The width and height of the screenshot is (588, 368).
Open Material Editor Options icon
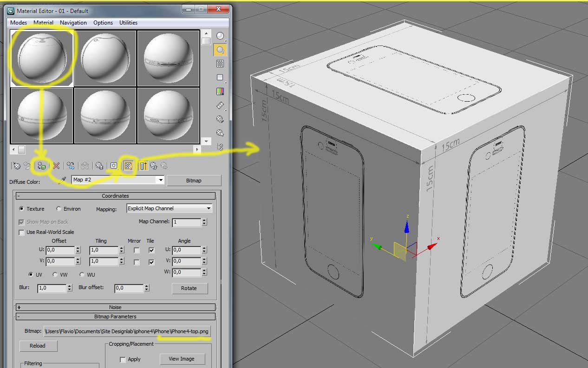point(220,119)
